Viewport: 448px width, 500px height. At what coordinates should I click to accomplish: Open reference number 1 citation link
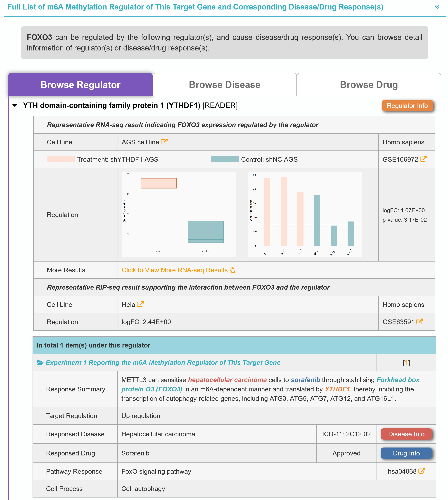click(406, 363)
